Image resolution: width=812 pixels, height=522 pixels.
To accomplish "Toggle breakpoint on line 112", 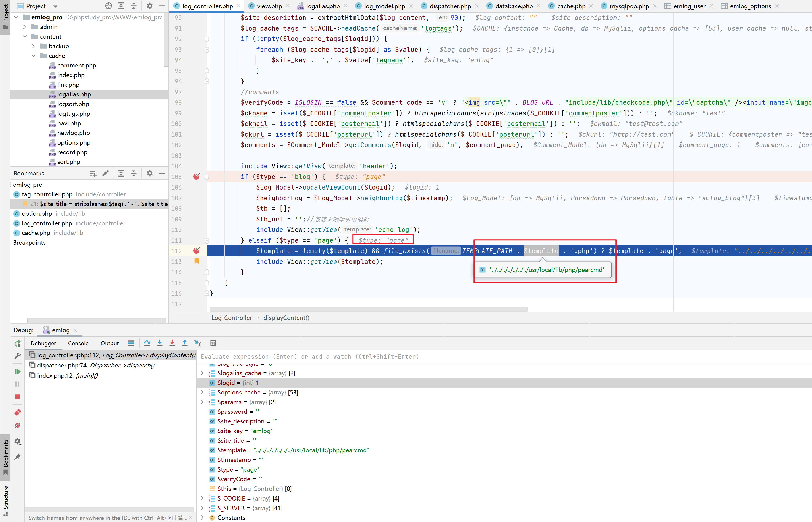I will click(196, 250).
